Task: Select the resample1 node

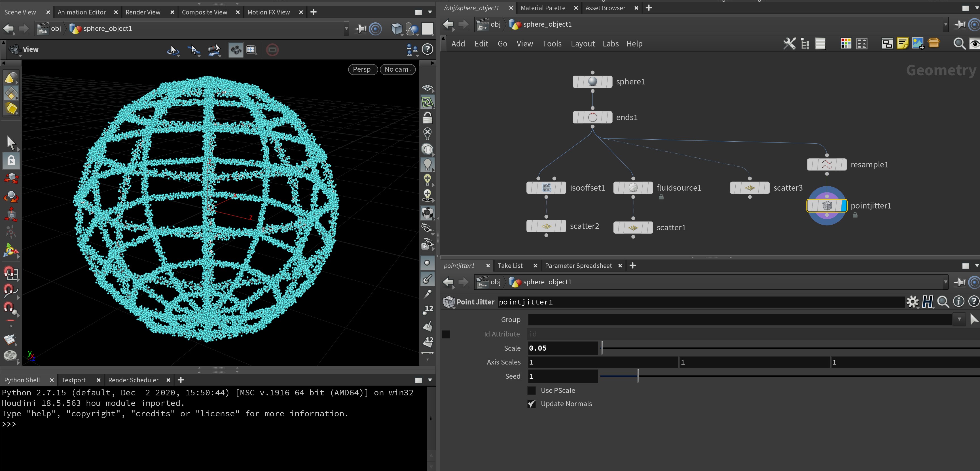Action: 827,165
